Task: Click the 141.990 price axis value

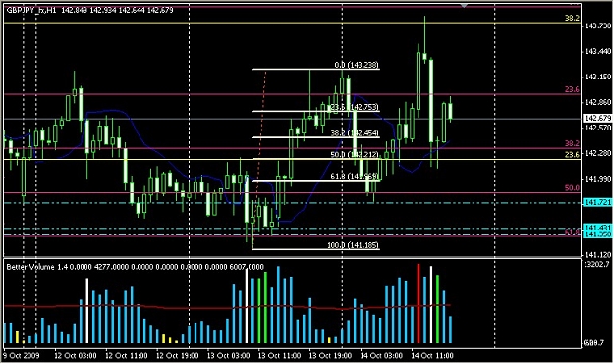Action: [598, 179]
